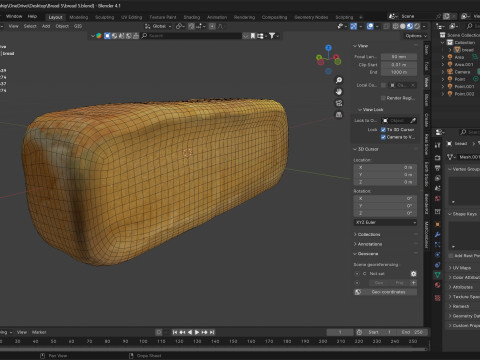Switch to the Geometry Nodes workspace tab

click(311, 17)
